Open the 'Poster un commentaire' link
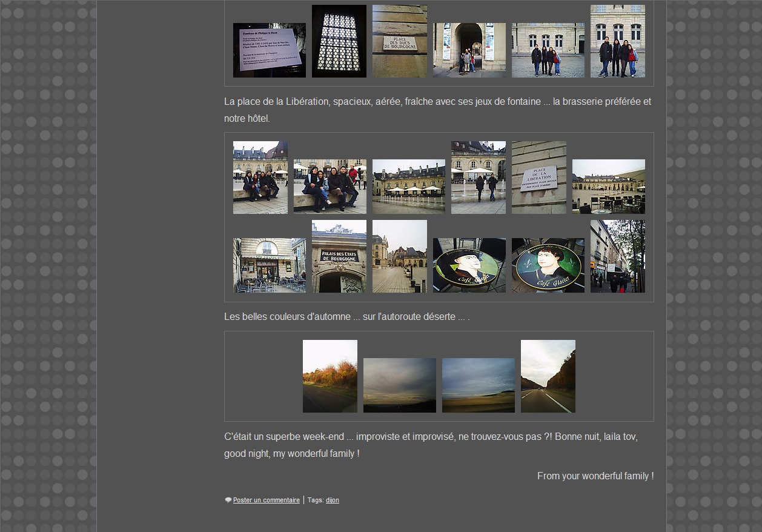Screen dimensions: 762x532 (266, 500)
